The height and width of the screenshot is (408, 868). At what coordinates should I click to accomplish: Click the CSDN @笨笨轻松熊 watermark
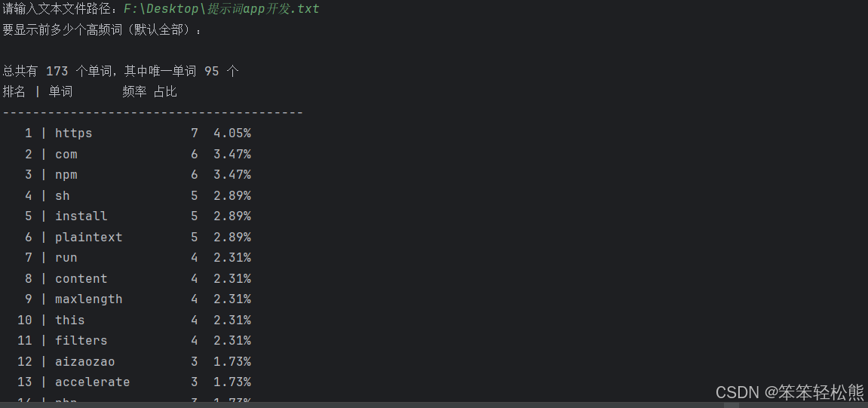click(790, 392)
